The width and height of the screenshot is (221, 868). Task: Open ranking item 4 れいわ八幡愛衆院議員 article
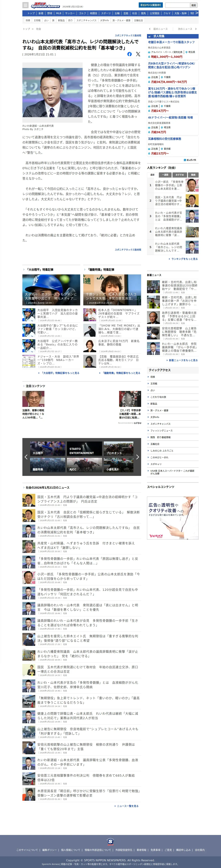point(172,231)
